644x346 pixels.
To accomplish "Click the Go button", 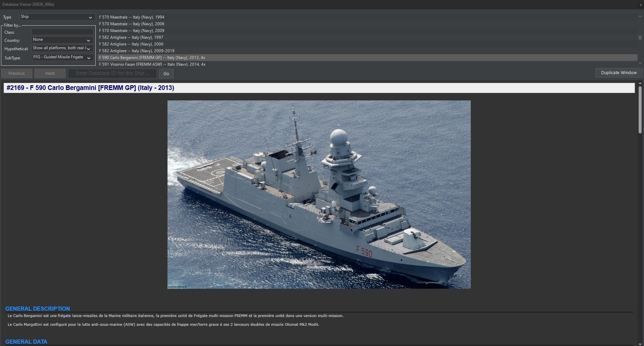I will (166, 73).
